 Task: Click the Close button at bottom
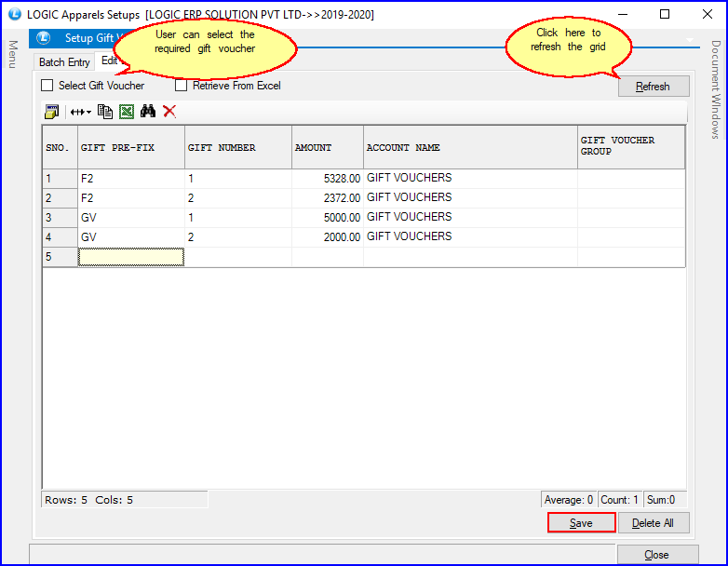tap(656, 555)
